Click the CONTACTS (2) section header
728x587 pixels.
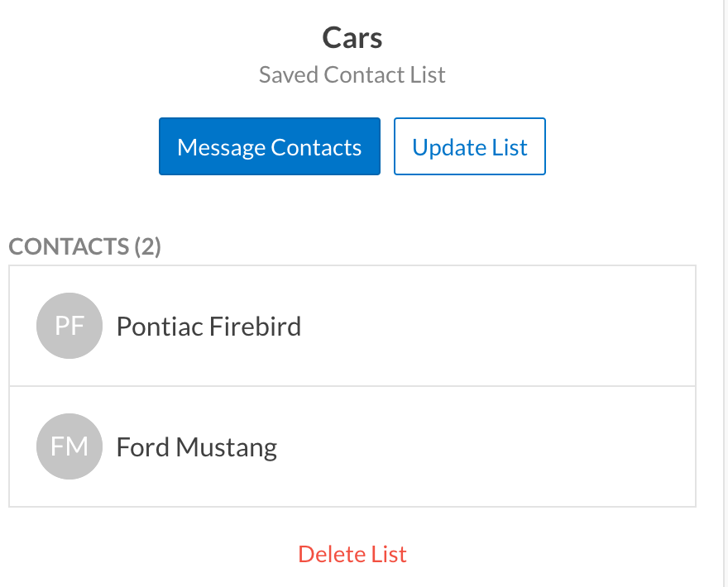(x=84, y=246)
